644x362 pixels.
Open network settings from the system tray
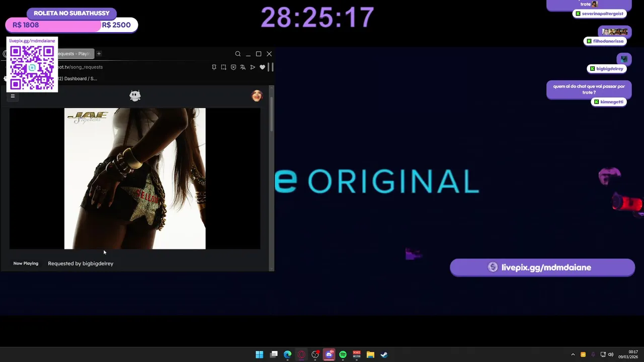click(x=603, y=354)
